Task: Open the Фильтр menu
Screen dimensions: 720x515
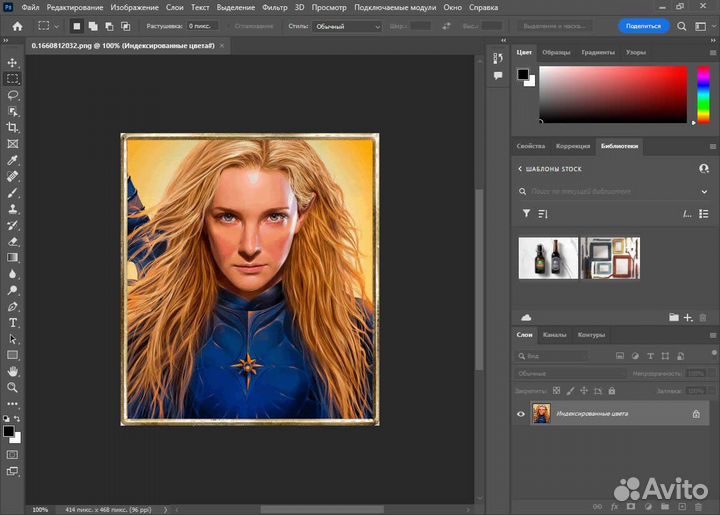Action: point(275,7)
